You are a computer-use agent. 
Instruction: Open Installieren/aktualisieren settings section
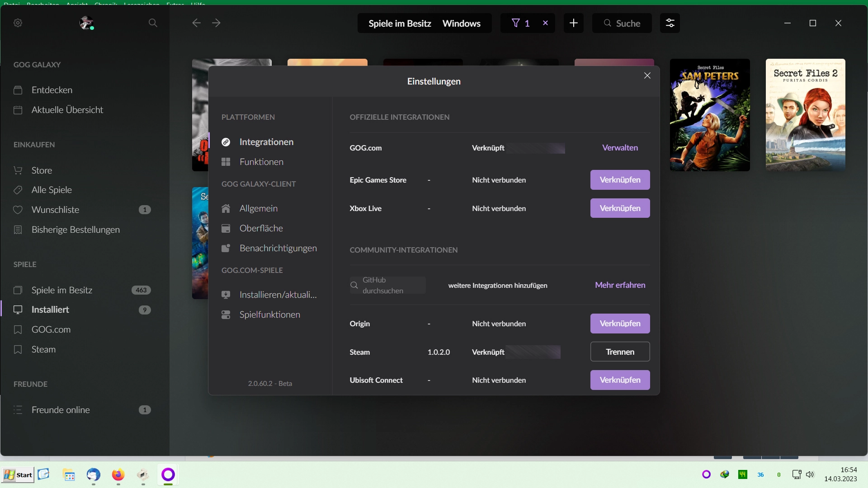(278, 295)
